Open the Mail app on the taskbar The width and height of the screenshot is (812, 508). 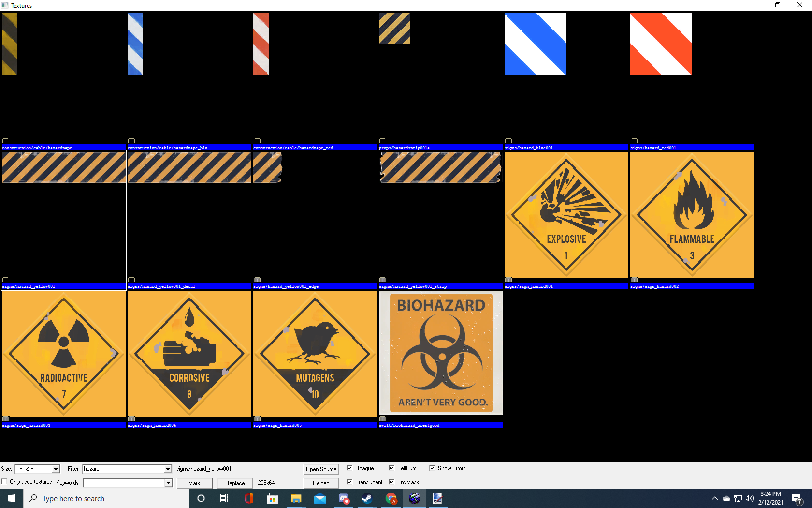click(x=319, y=498)
